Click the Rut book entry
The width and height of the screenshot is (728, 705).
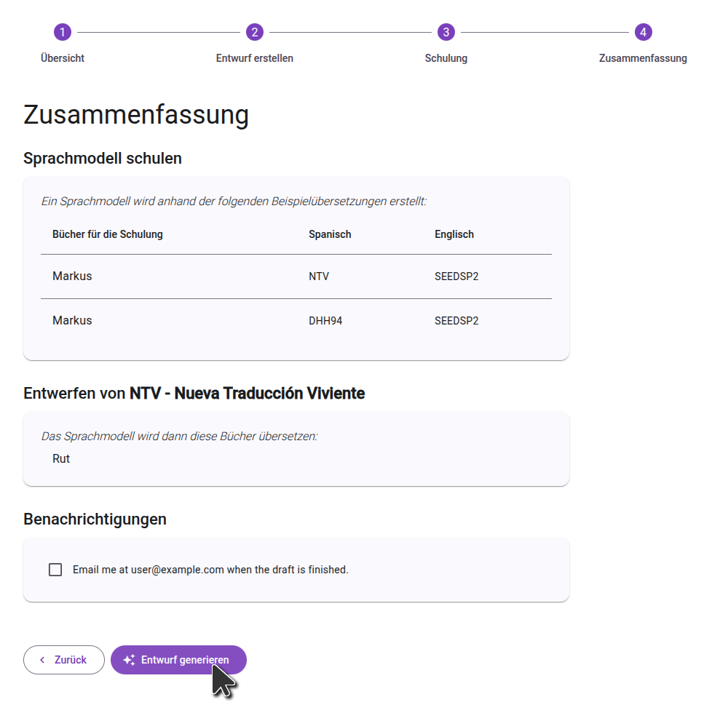pos(61,459)
